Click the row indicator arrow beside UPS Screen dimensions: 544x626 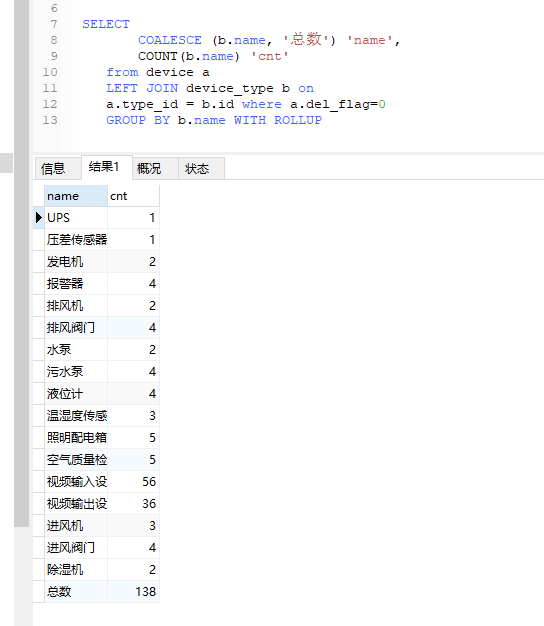(x=39, y=218)
